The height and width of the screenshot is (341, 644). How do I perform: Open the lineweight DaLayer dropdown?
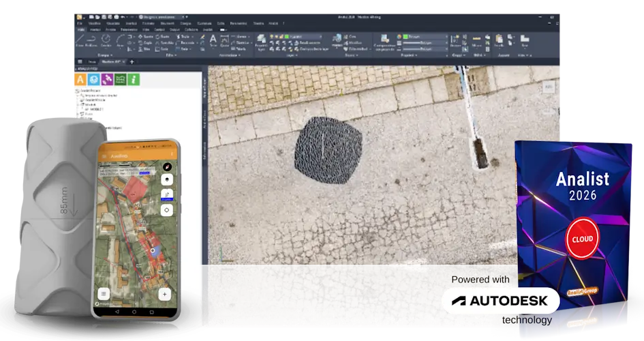(427, 43)
